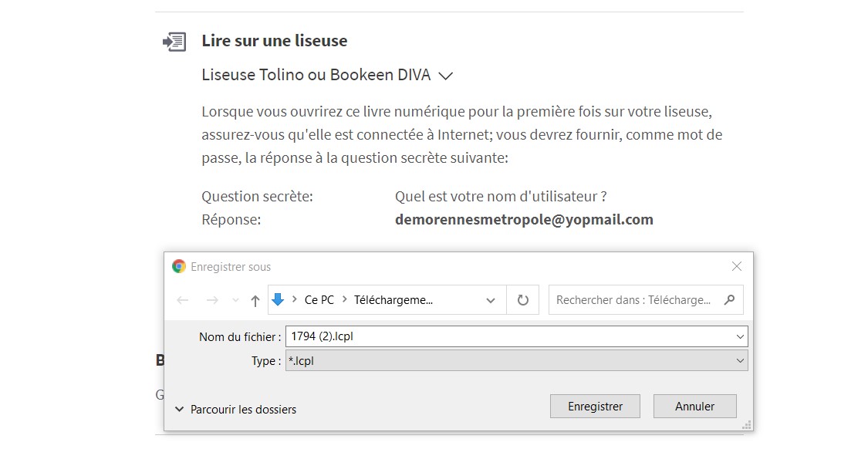Click the magnifier search icon

point(730,300)
